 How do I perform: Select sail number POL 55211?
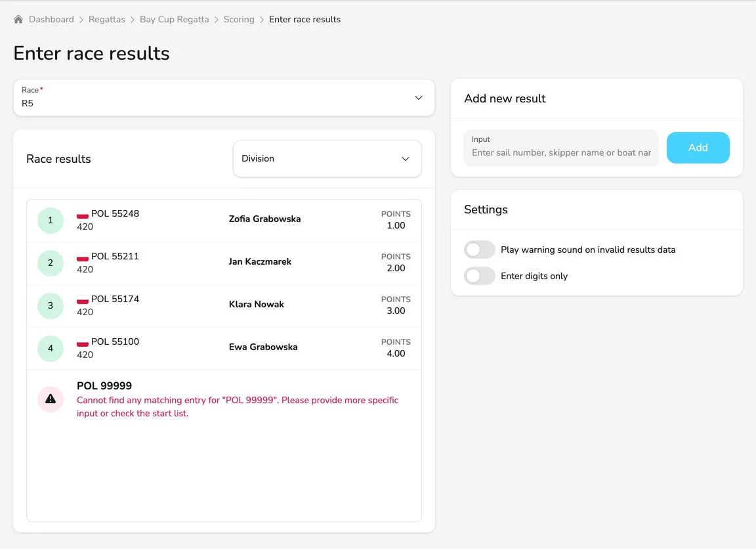115,256
